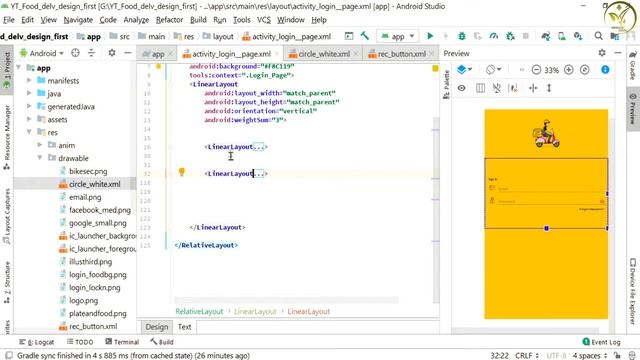Screen dimensions: 640x360
Task: Run the app with green play button
Action: 430,36
